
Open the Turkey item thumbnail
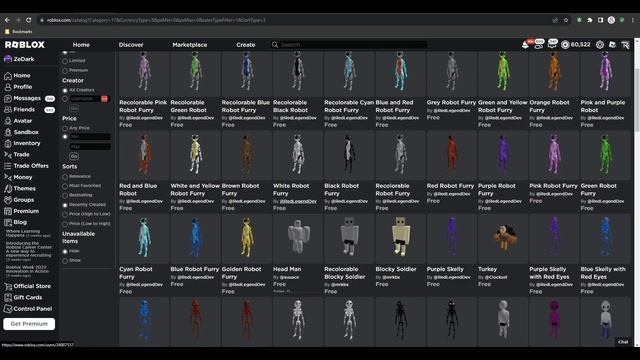[x=503, y=238]
